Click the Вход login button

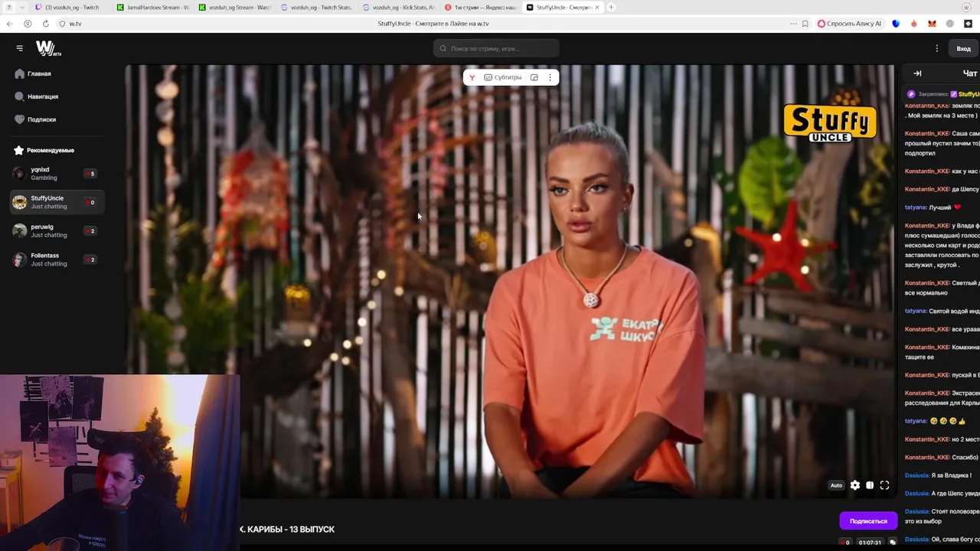coord(963,48)
